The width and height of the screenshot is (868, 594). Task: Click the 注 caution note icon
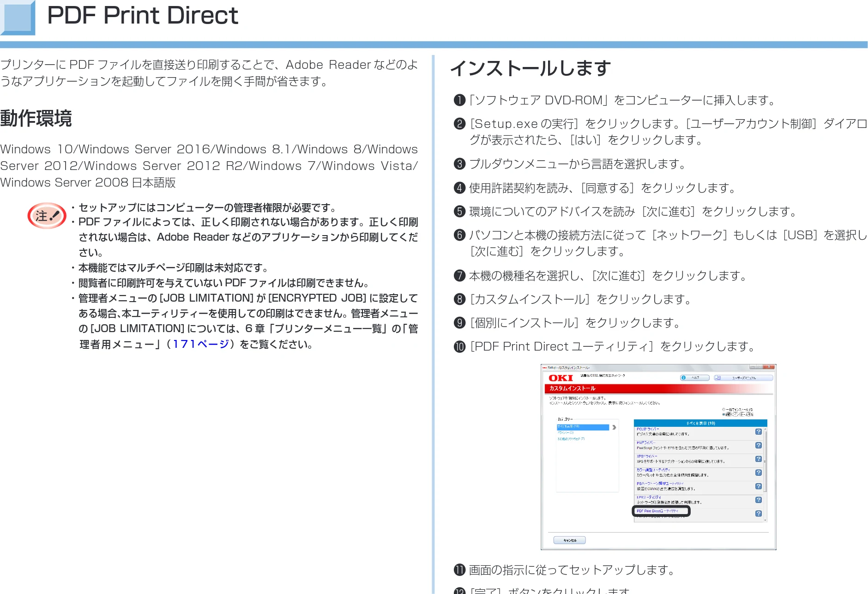tap(47, 216)
